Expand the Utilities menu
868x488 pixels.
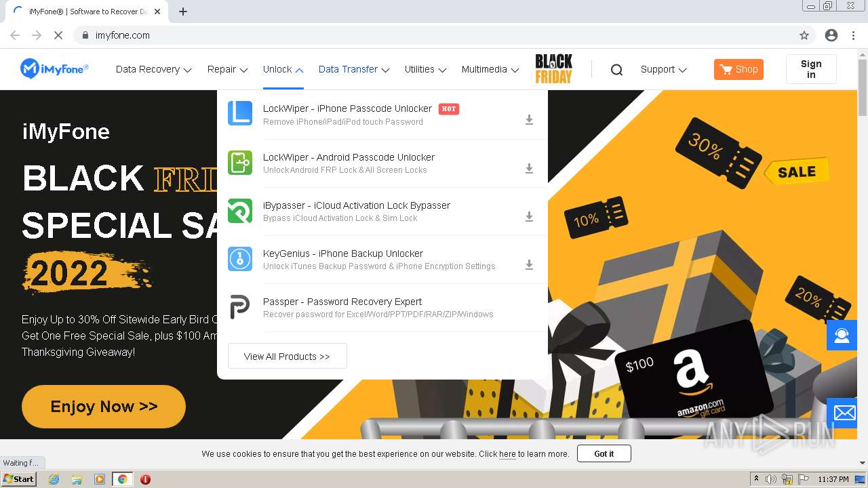pyautogui.click(x=425, y=69)
